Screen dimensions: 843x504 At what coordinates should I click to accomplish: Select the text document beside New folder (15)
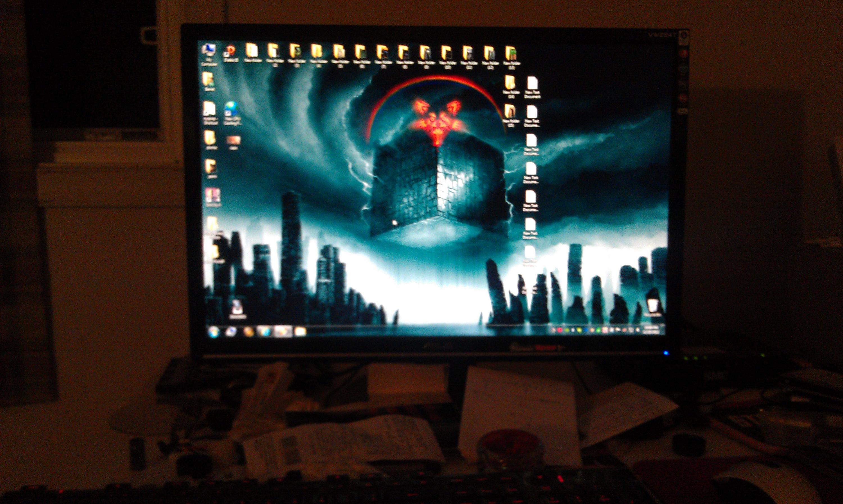(x=532, y=116)
